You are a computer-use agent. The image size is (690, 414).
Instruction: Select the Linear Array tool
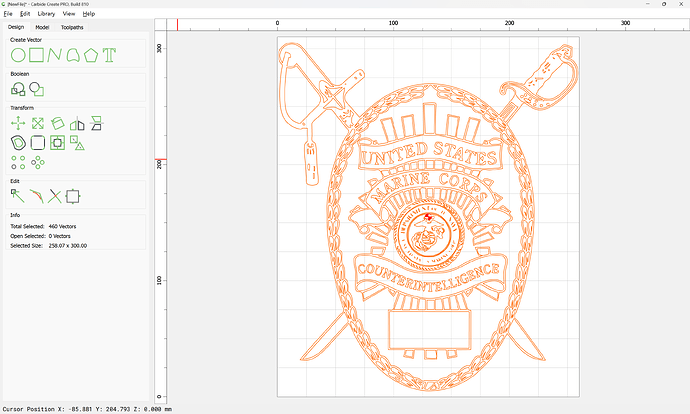click(18, 162)
